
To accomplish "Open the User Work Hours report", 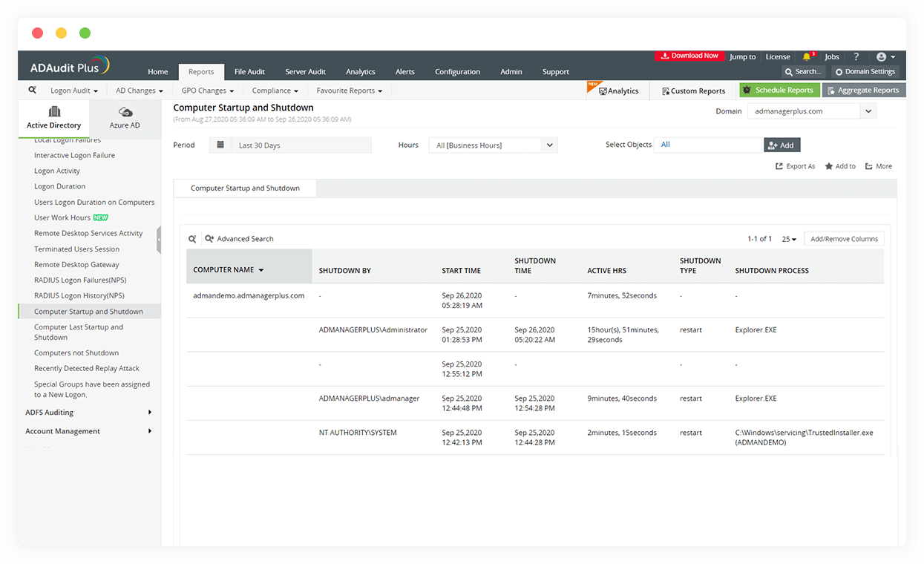I will click(x=62, y=217).
